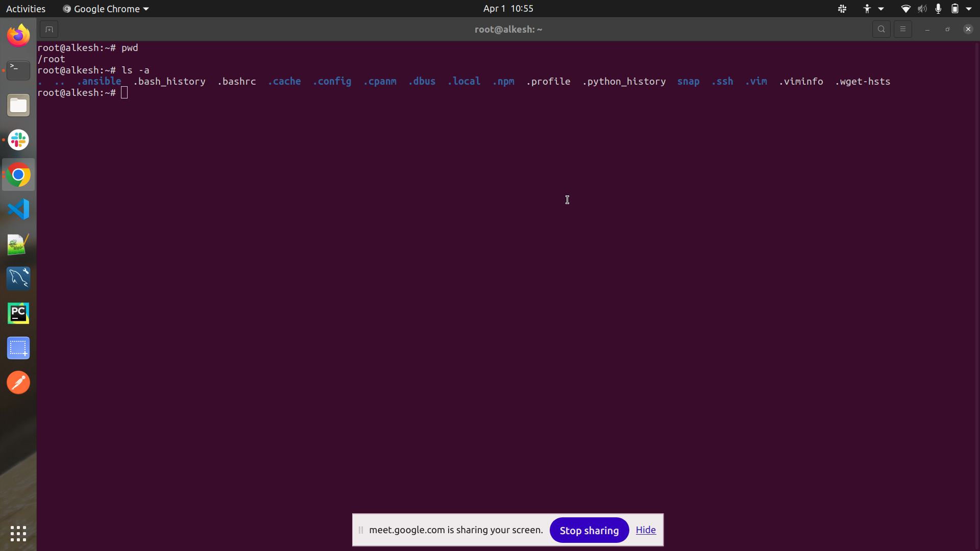Open the Activities overview
The width and height of the screenshot is (980, 551).
click(26, 9)
